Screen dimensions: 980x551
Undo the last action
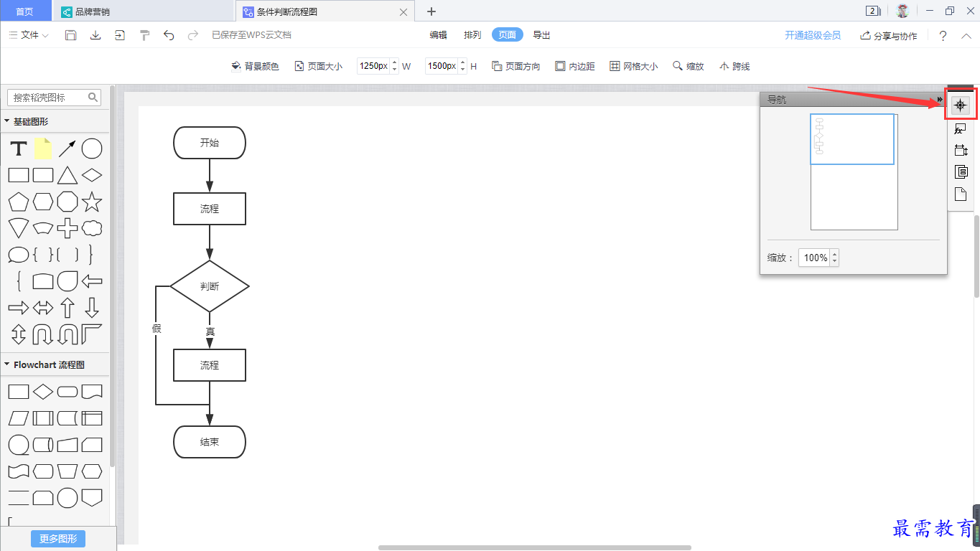point(169,35)
